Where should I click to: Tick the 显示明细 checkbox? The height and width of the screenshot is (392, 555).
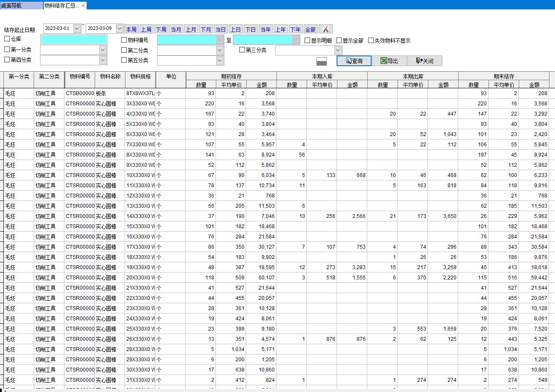point(308,41)
